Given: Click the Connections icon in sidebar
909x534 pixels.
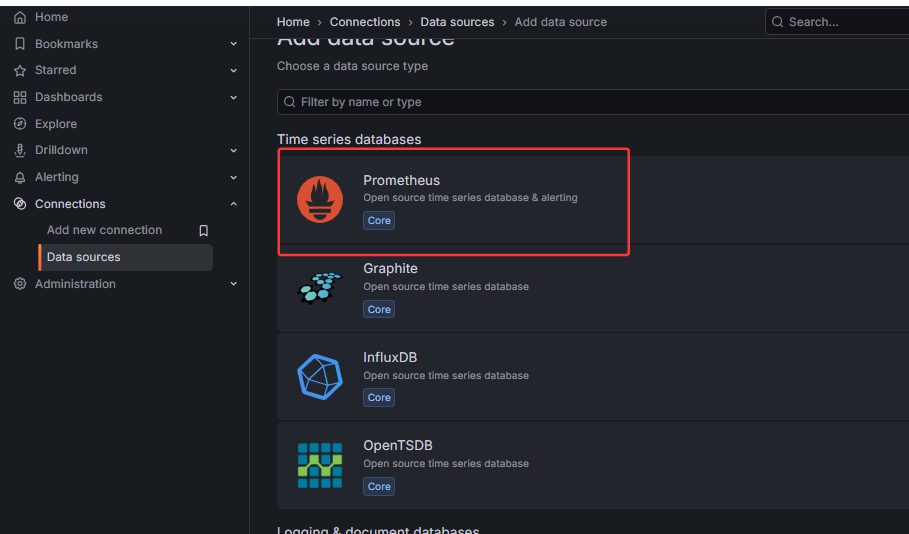Looking at the screenshot, I should pos(20,204).
